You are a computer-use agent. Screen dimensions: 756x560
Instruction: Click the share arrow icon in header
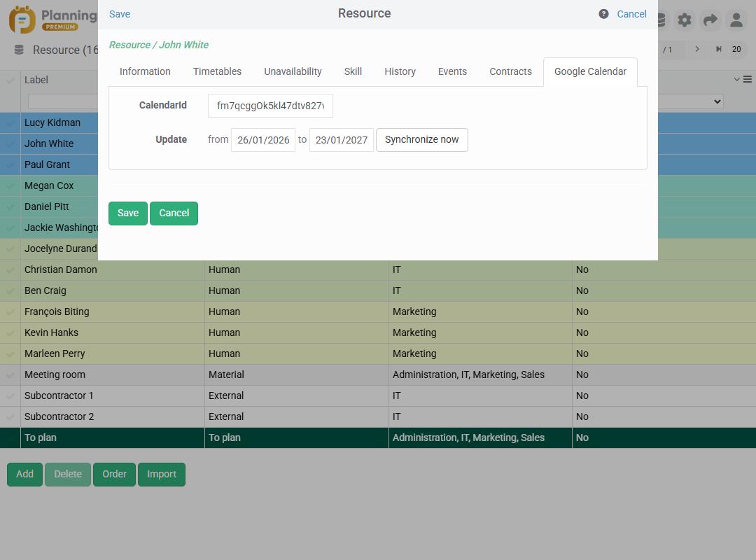pyautogui.click(x=710, y=20)
